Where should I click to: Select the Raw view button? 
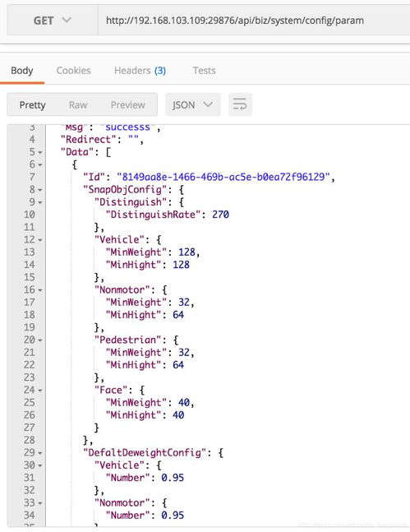tap(78, 105)
